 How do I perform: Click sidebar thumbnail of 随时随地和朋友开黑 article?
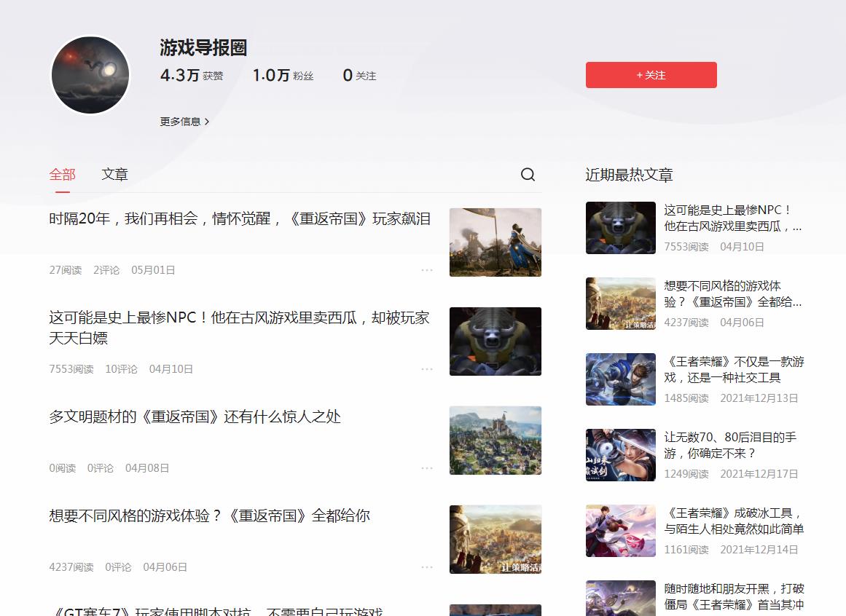point(621,599)
